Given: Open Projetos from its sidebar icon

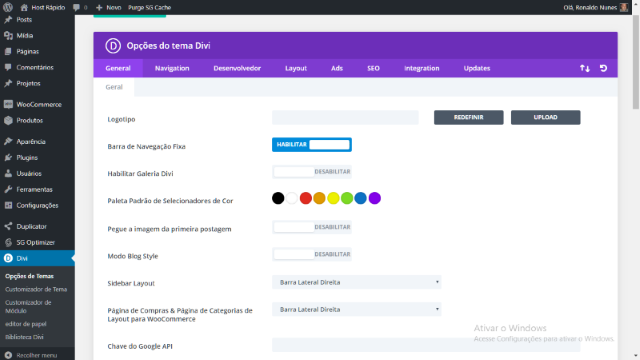Looking at the screenshot, I should coord(8,83).
